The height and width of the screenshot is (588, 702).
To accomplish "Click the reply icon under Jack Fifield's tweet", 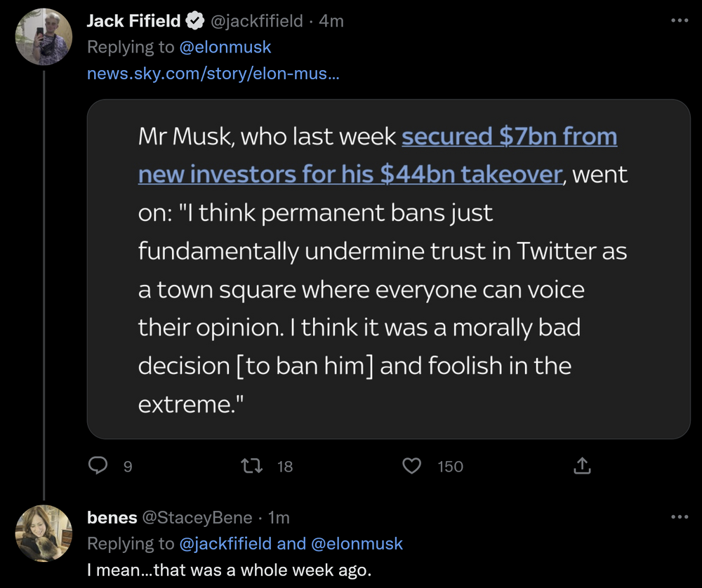I will point(98,466).
